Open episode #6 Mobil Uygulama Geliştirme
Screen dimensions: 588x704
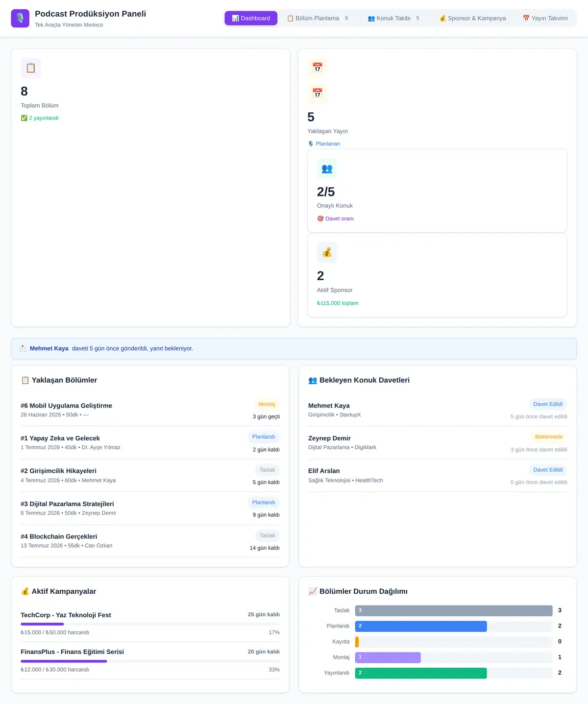pyautogui.click(x=150, y=410)
